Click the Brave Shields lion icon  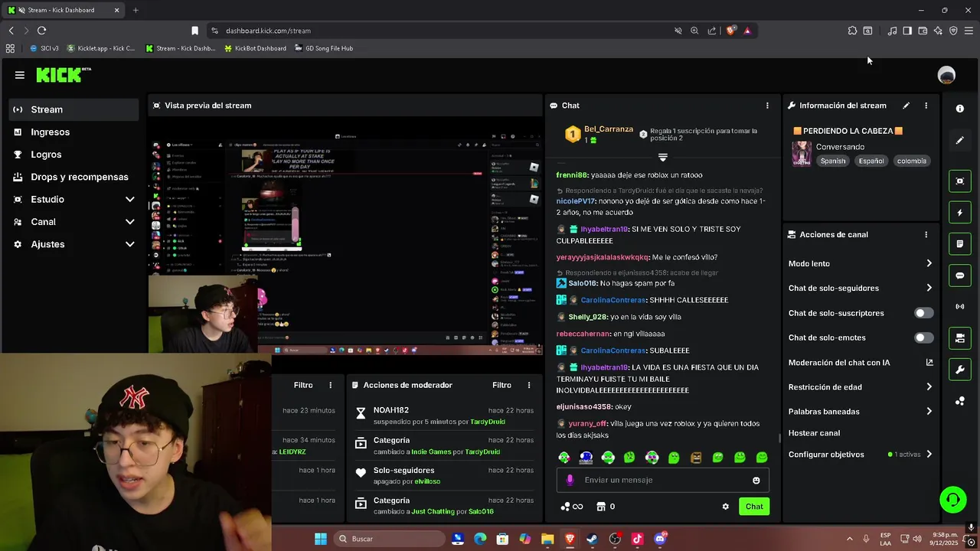[x=730, y=31]
